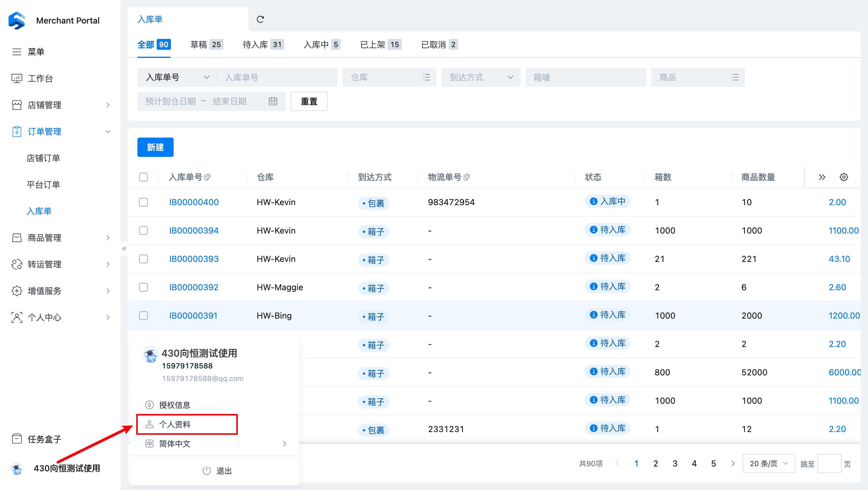Open inbound order link IB00000394
This screenshot has height=490, width=868.
pyautogui.click(x=194, y=230)
